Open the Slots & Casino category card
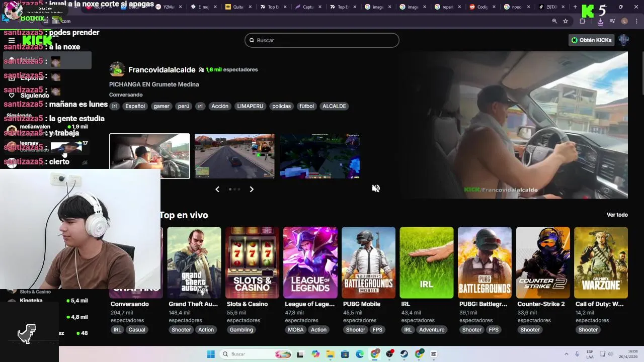 pyautogui.click(x=252, y=262)
